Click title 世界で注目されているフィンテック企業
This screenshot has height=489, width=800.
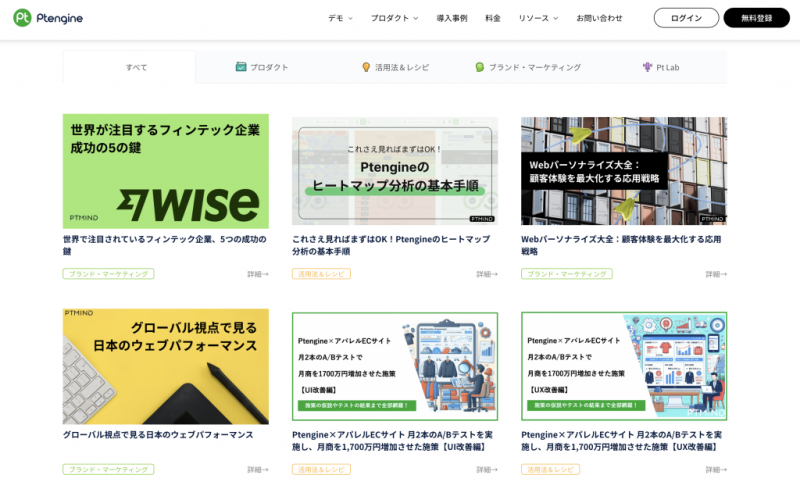(165, 245)
